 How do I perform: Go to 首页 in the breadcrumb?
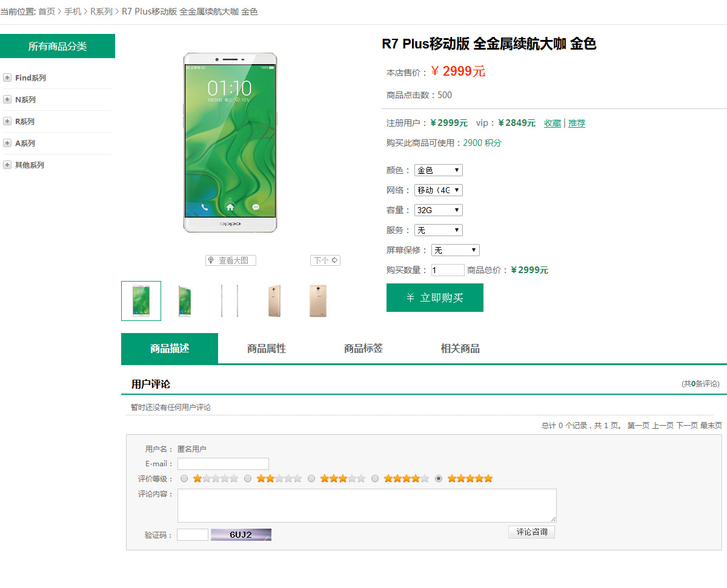click(x=47, y=12)
